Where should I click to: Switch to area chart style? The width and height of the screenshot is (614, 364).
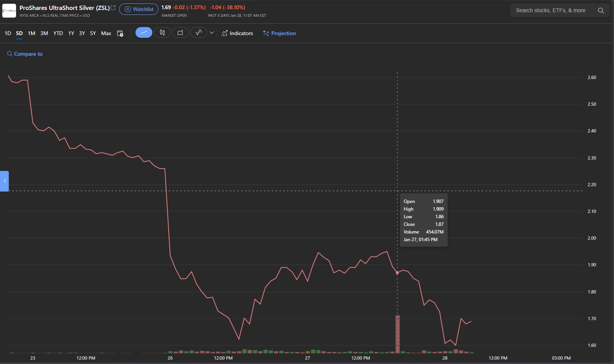coord(180,33)
